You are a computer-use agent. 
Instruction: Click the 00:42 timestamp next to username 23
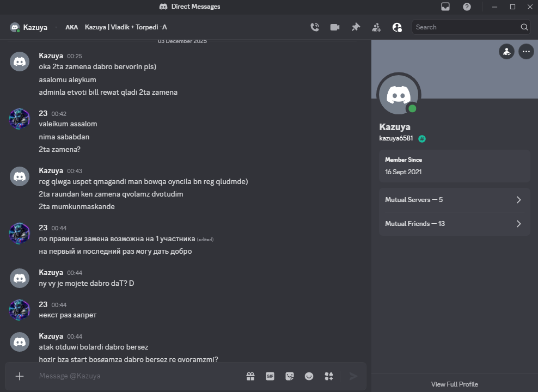coord(59,114)
